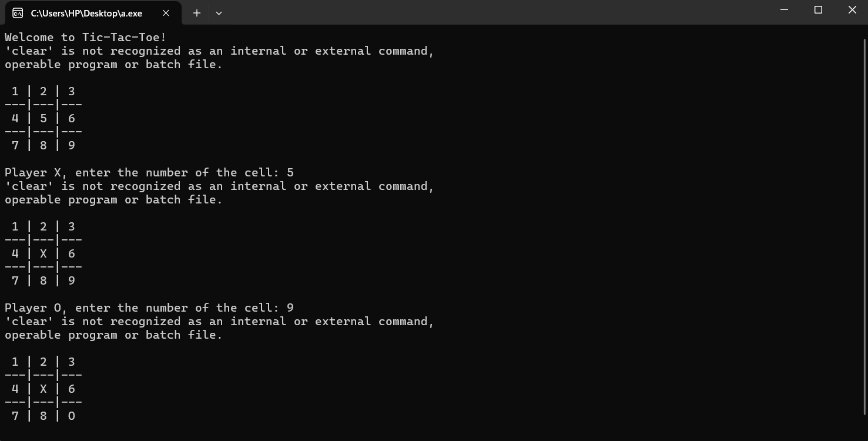The image size is (868, 441).
Task: Click the X mark in the middle board
Action: (43, 254)
